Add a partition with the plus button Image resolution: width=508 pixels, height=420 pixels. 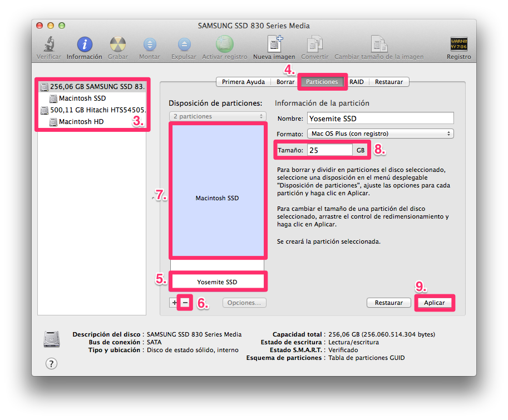(x=174, y=303)
